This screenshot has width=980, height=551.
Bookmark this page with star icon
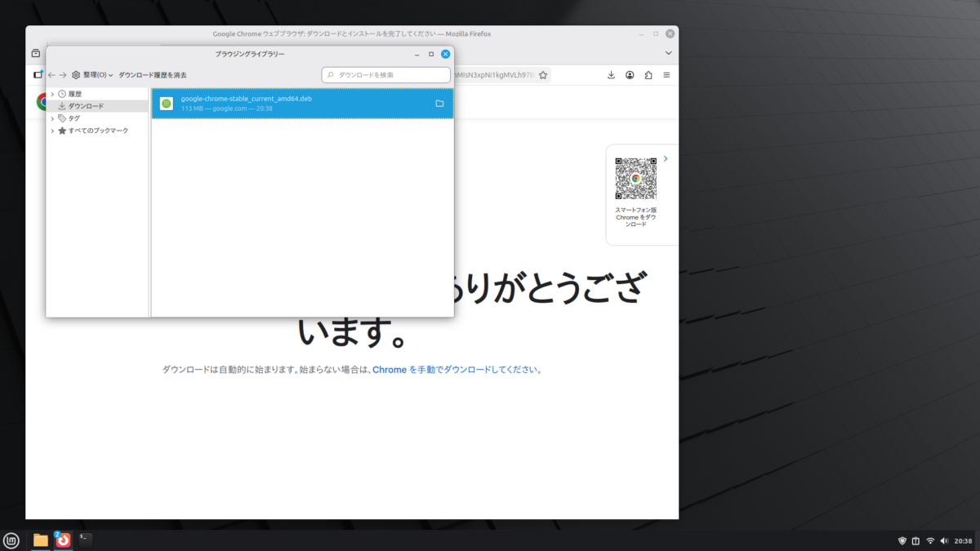[543, 75]
